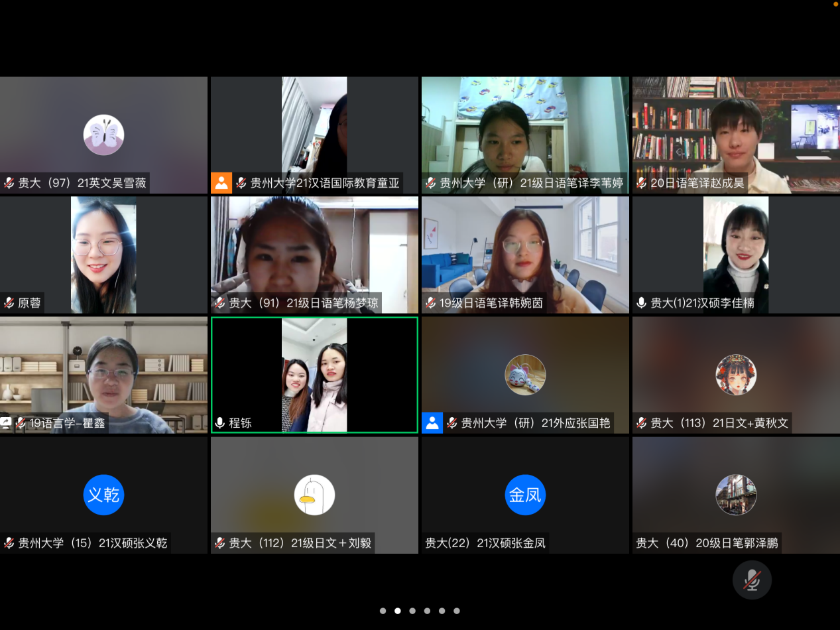Click the blue 义乾 avatar circle
This screenshot has height=630, width=840.
[x=103, y=495]
